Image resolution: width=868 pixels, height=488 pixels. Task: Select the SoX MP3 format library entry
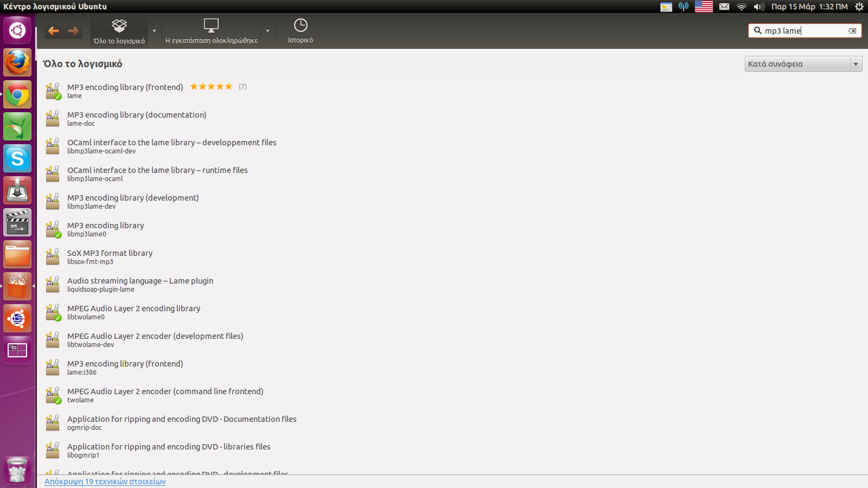pyautogui.click(x=110, y=256)
